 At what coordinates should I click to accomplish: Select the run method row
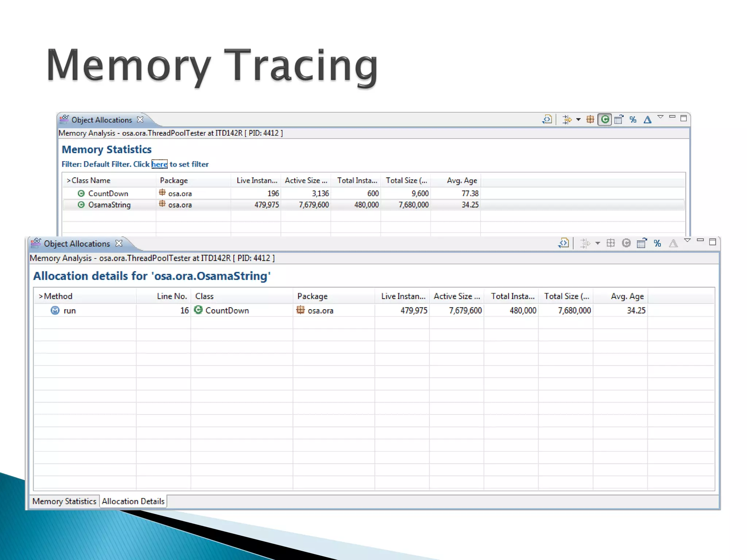point(69,311)
